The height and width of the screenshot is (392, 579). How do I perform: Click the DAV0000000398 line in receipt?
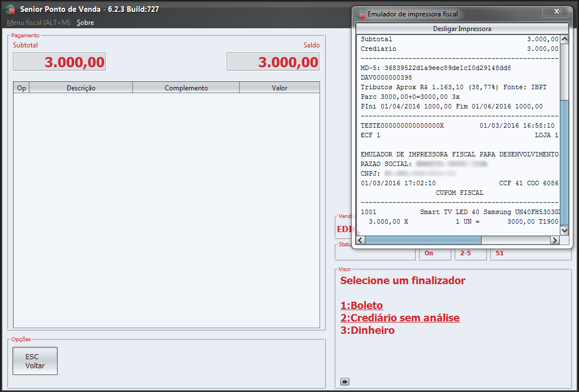pos(386,78)
